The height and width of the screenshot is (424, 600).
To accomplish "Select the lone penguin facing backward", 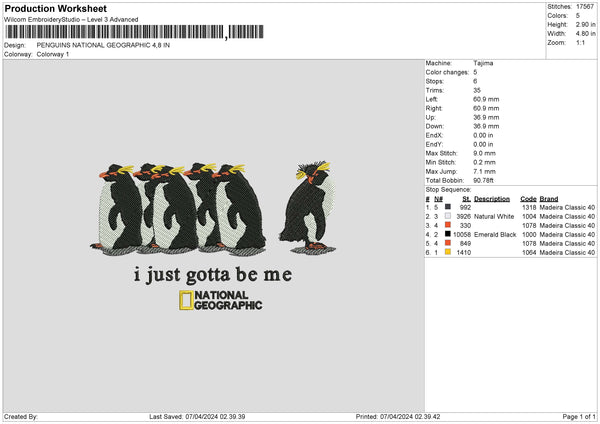I will coord(309,207).
